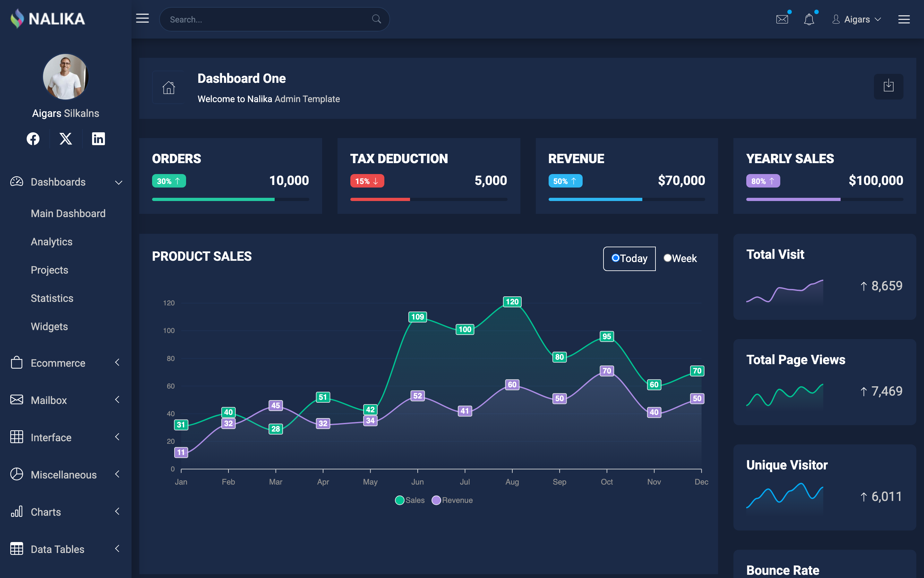Click the Data Tables icon
Image resolution: width=924 pixels, height=578 pixels.
16,548
